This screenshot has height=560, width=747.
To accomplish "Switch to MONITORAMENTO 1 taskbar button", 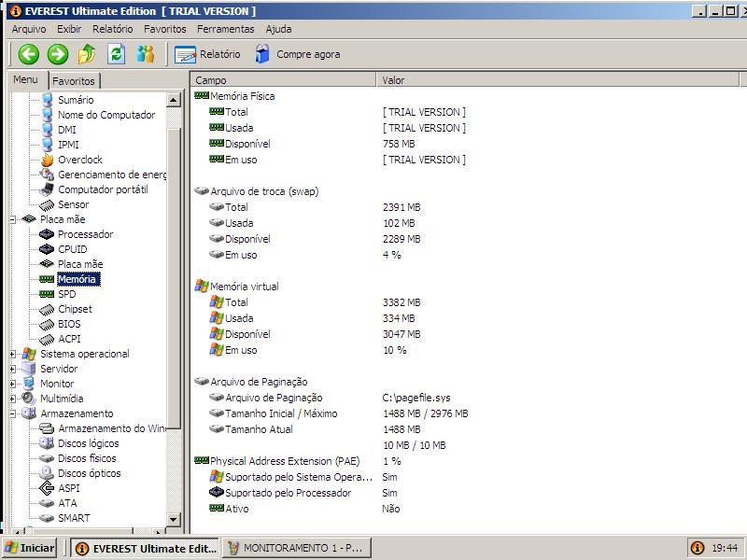I will tap(296, 548).
